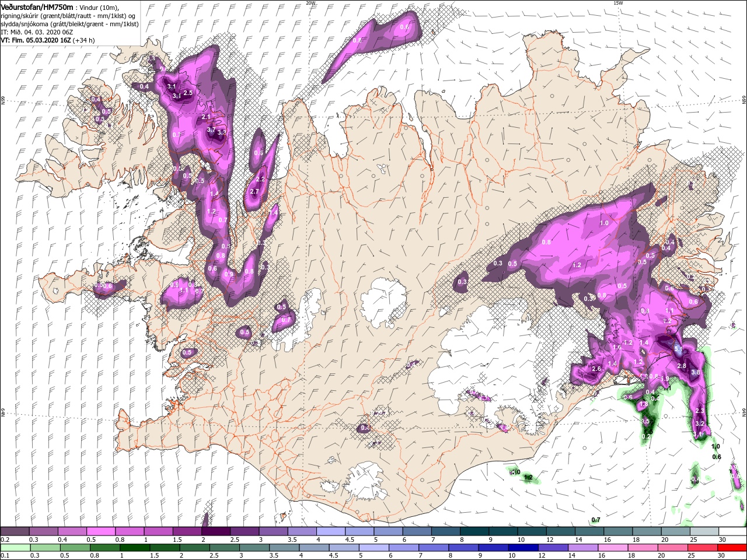The height and width of the screenshot is (560, 747).
Task: Click the 2.8 value in the eastern snow band
Action: tap(682, 366)
